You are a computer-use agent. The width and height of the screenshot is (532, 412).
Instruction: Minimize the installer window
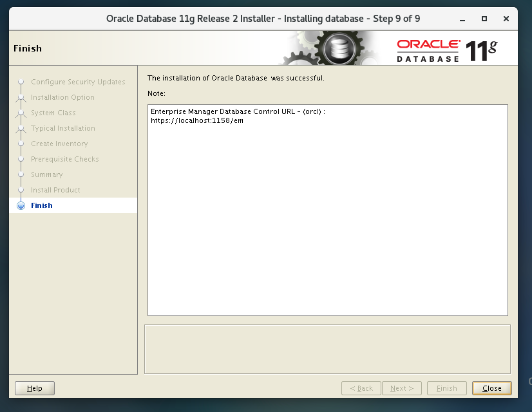(x=462, y=19)
